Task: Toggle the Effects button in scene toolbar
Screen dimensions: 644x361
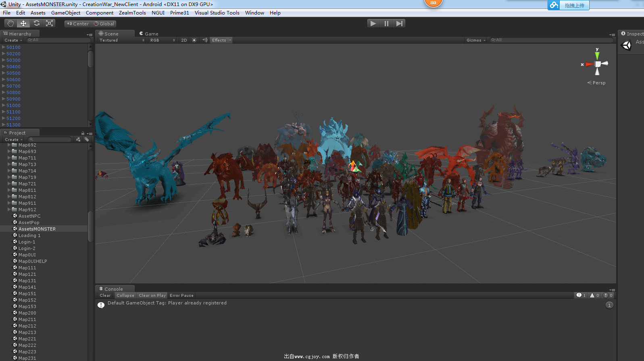Action: 219,40
